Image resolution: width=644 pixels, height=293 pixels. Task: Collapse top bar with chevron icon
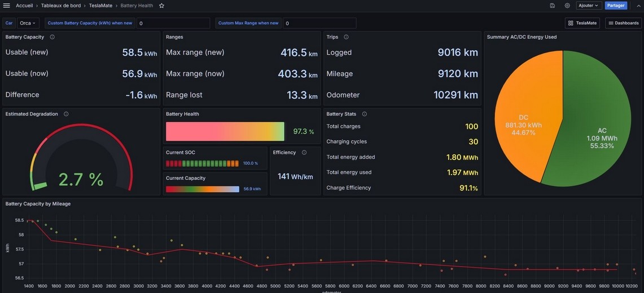coord(638,6)
